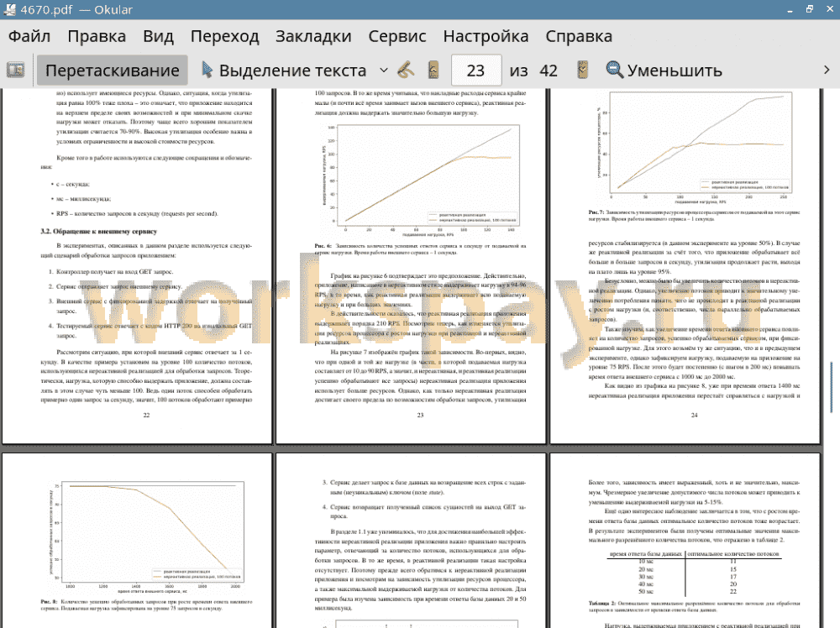The height and width of the screenshot is (628, 840).
Task: Restore down the Okular window
Action: [x=810, y=9]
